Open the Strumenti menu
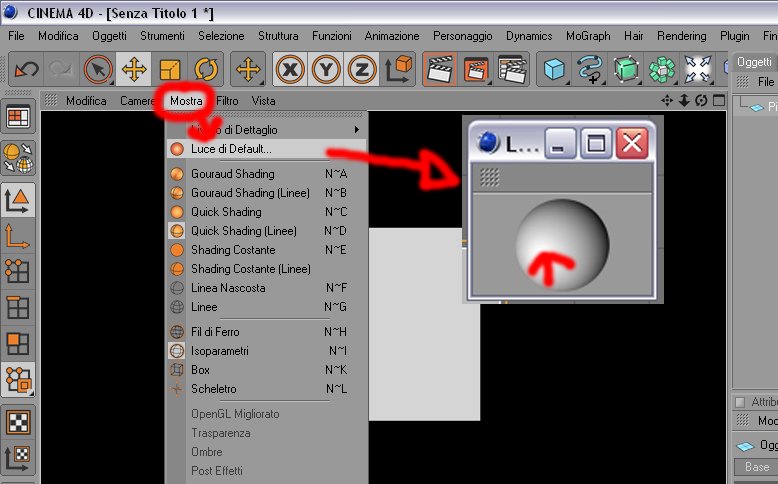This screenshot has width=778, height=484. tap(162, 36)
